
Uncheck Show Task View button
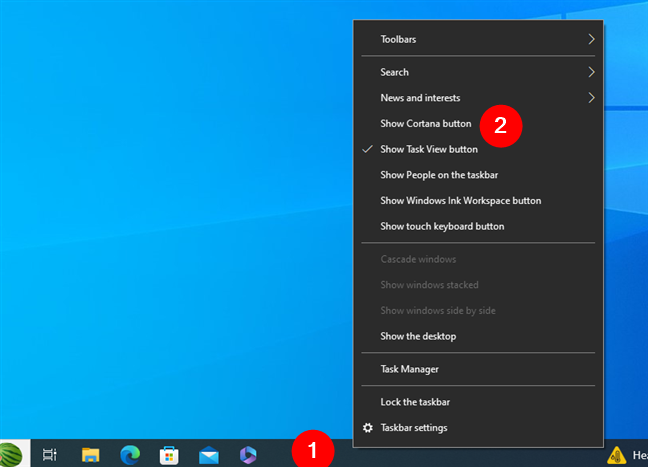478,149
